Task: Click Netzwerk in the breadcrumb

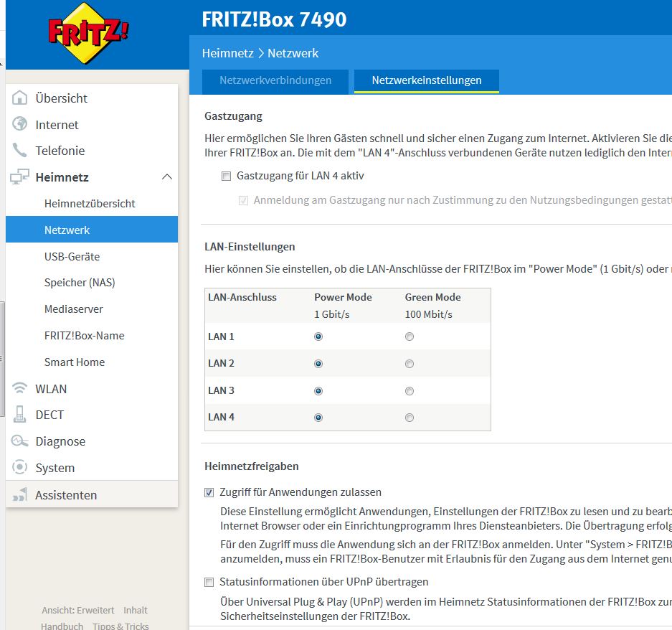Action: point(293,53)
